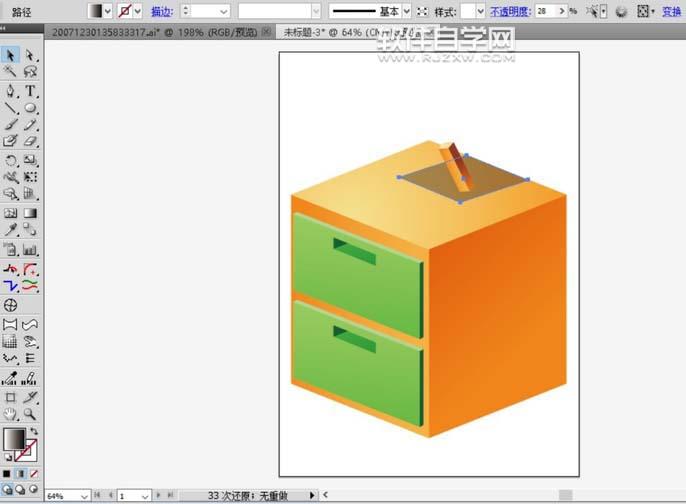This screenshot has height=504, width=686.
Task: Adjust stroke weight stepper arrows
Action: [186, 11]
